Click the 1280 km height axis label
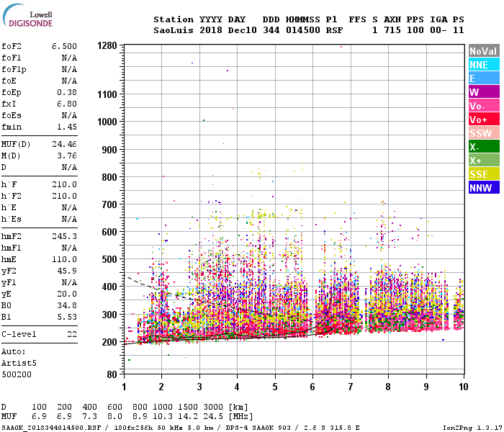Screen dimensions: 504x432 coord(107,45)
